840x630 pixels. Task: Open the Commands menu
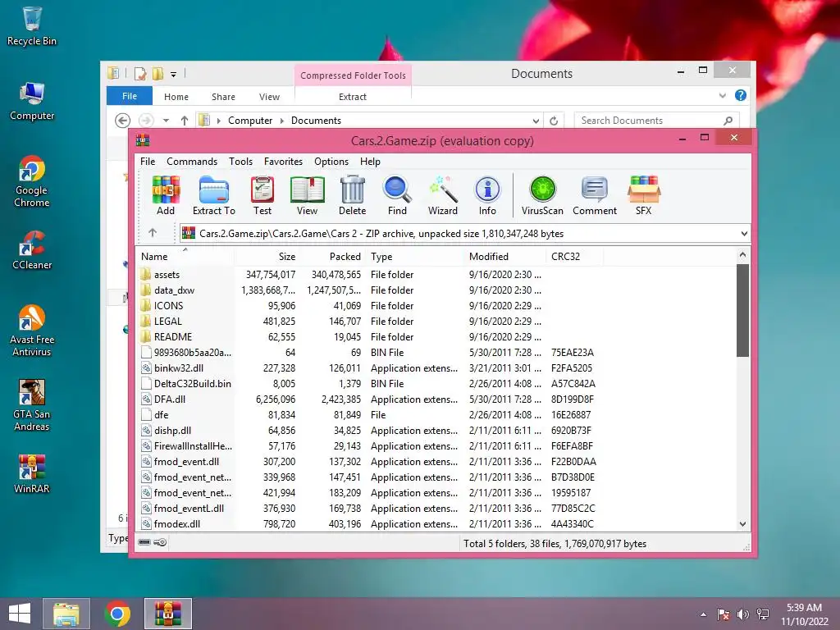point(192,162)
